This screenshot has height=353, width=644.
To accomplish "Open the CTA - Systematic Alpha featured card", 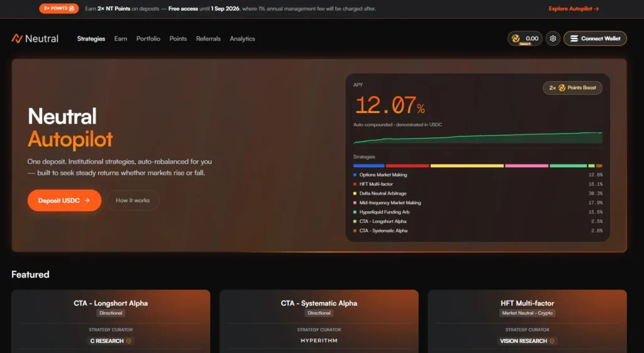I will click(x=319, y=322).
